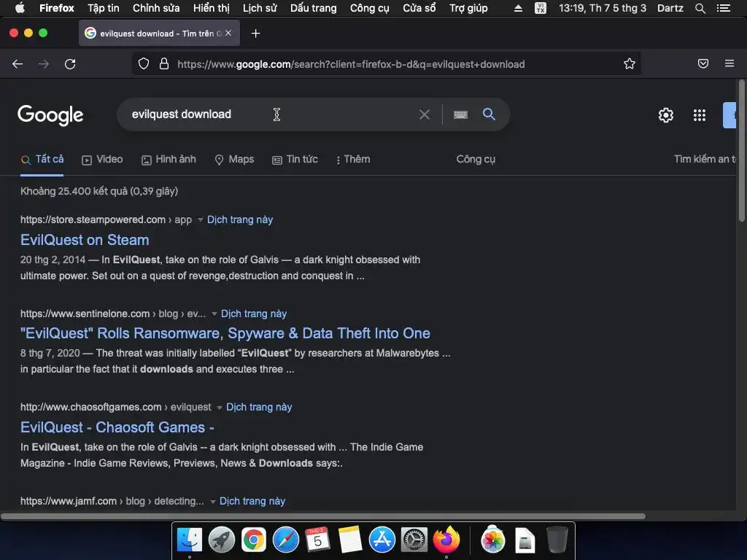Open the Google apps grid

pyautogui.click(x=700, y=114)
